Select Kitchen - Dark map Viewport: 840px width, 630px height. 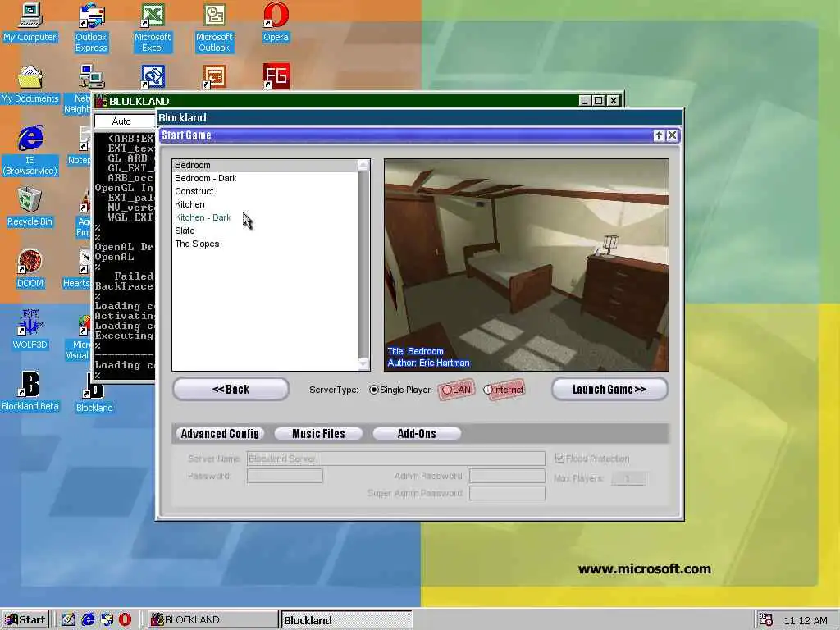(x=265, y=217)
